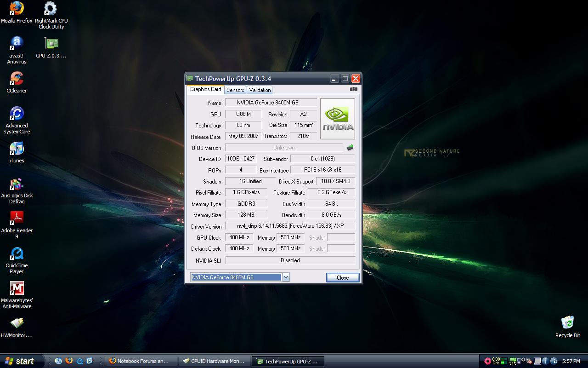The height and width of the screenshot is (368, 588).
Task: Click the Name field NVIDIA GeForce 8400M GS
Action: click(x=271, y=103)
